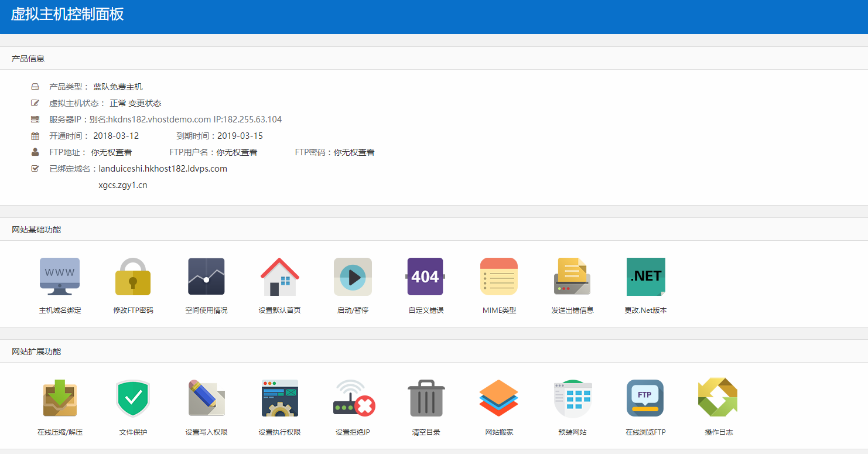Open the MIME类型 notepad icon

tap(499, 277)
